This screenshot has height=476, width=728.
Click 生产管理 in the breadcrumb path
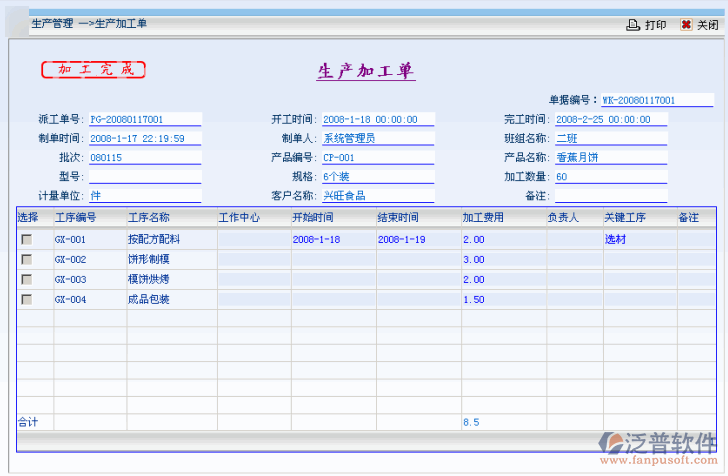click(x=52, y=23)
